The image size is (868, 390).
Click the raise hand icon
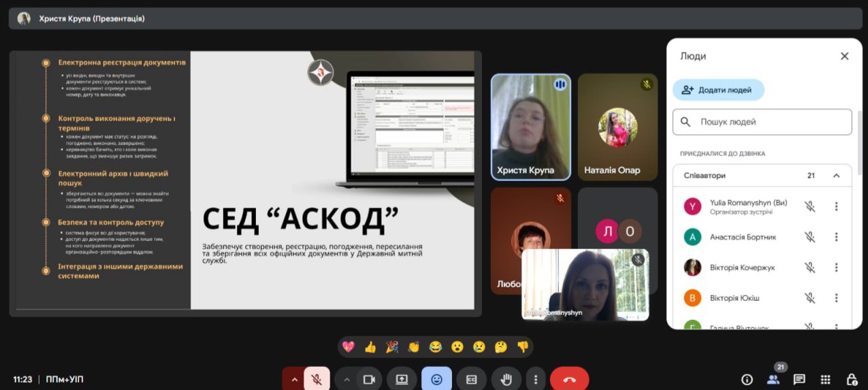(506, 379)
